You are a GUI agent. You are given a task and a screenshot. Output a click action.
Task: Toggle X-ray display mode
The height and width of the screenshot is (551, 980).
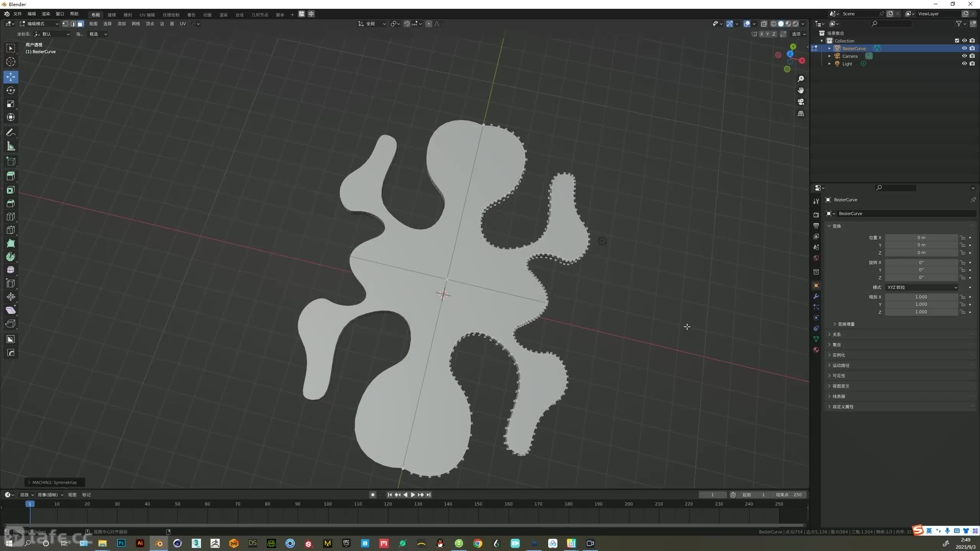click(x=764, y=24)
